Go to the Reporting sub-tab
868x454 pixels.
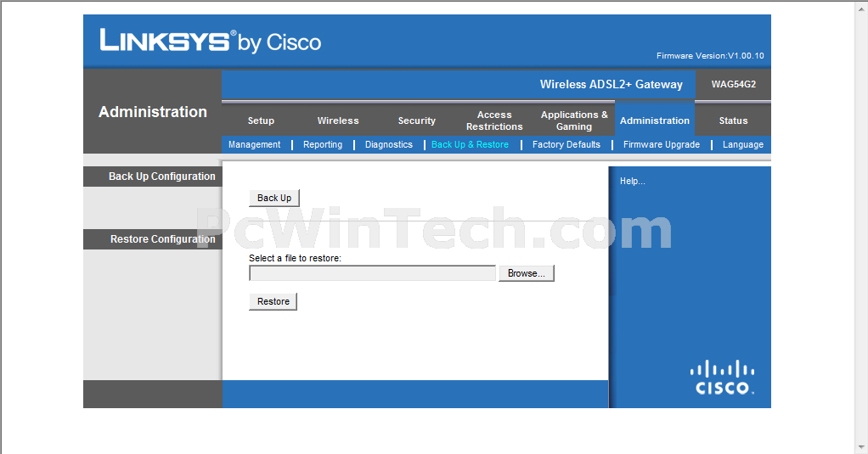[x=323, y=144]
